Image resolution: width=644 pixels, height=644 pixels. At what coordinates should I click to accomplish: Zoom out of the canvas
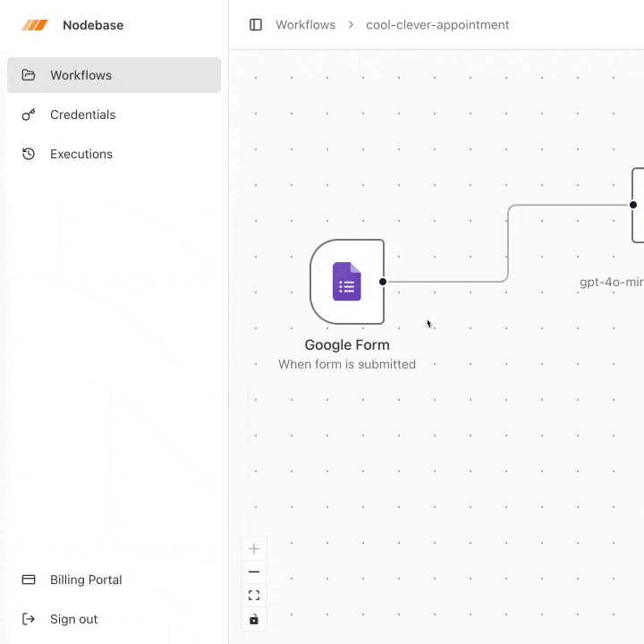tap(254, 572)
